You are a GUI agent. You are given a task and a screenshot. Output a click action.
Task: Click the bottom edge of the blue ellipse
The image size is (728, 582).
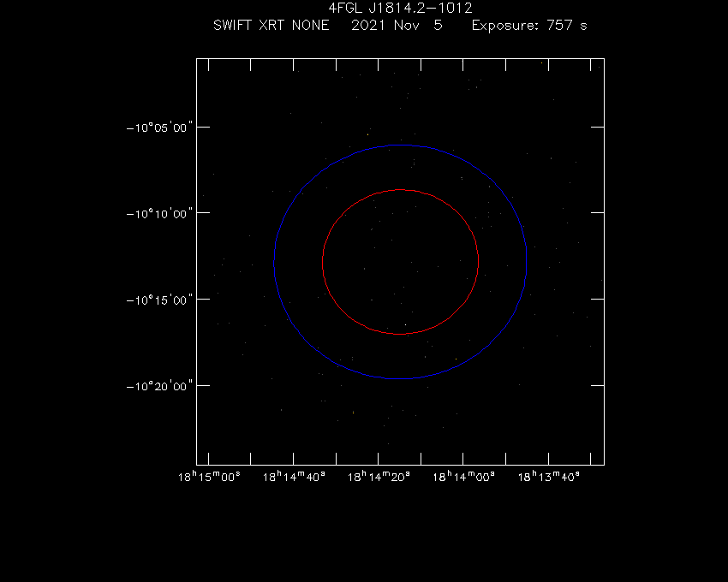(400, 379)
